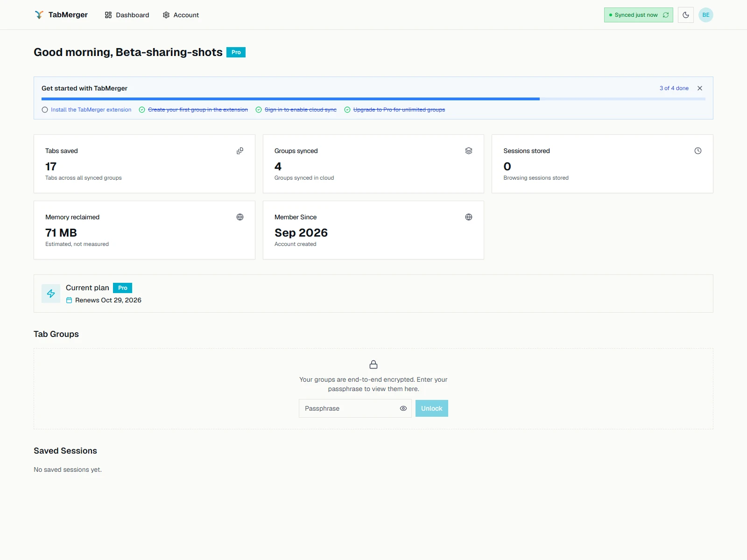Click the Groups synced layers icon
The image size is (747, 560).
coord(469,151)
